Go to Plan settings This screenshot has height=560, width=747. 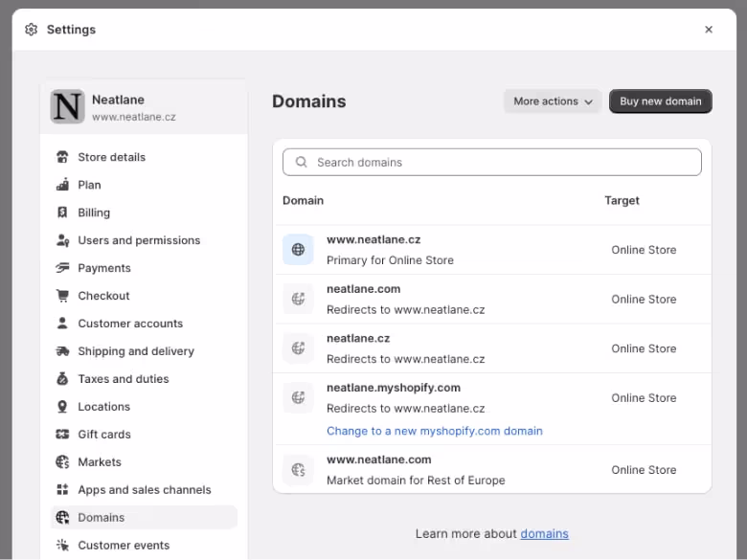pyautogui.click(x=144, y=185)
